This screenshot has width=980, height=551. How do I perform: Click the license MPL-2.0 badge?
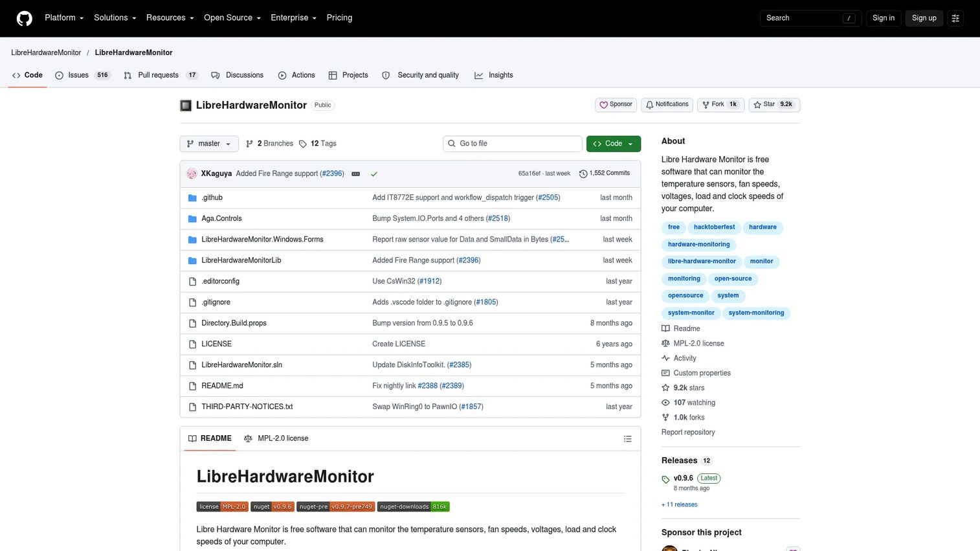coord(222,507)
